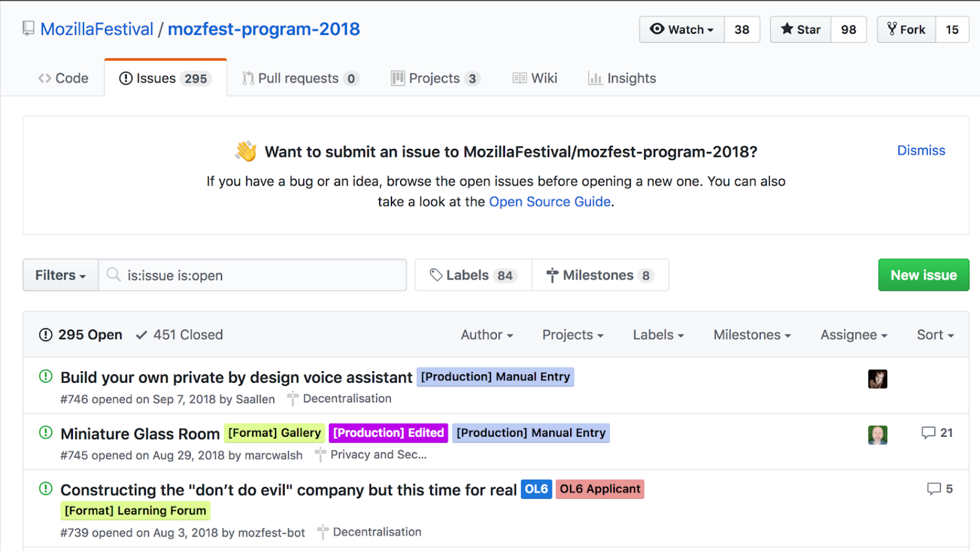Open the don't do evil company issue
Screen dimensions: 980x551
[288, 490]
